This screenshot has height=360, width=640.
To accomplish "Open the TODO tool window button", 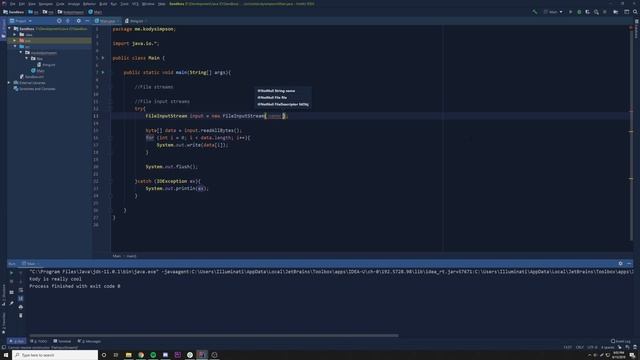I will coord(39,341).
